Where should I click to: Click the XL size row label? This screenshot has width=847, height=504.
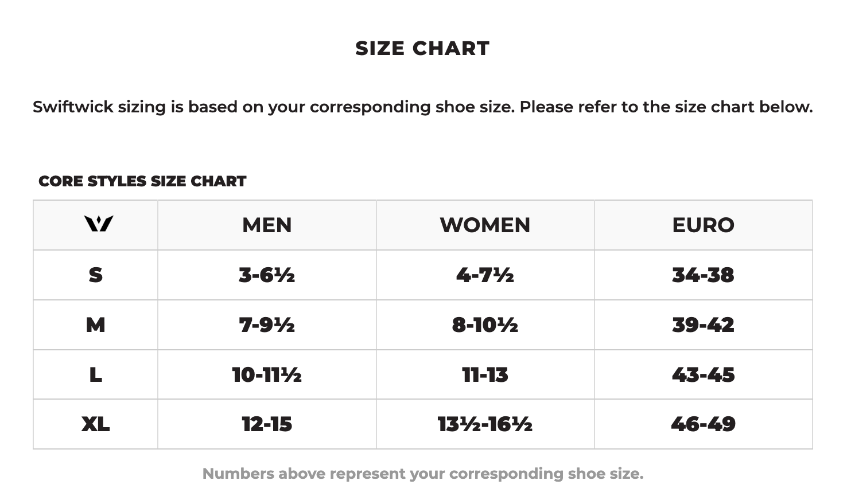click(95, 424)
